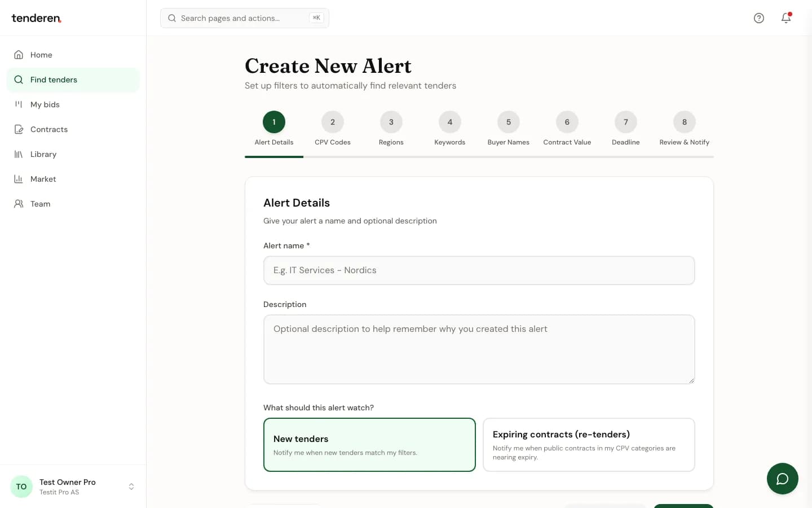
Task: Click the Team people icon
Action: [x=19, y=204]
